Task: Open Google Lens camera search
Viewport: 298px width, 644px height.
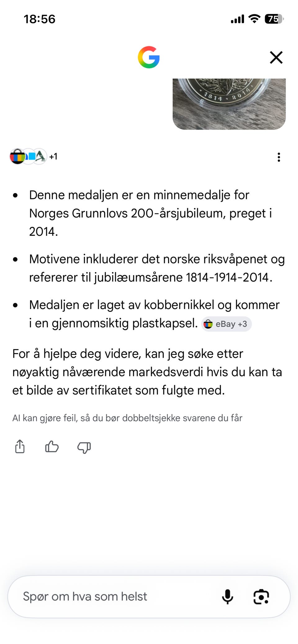Action: pos(261,597)
